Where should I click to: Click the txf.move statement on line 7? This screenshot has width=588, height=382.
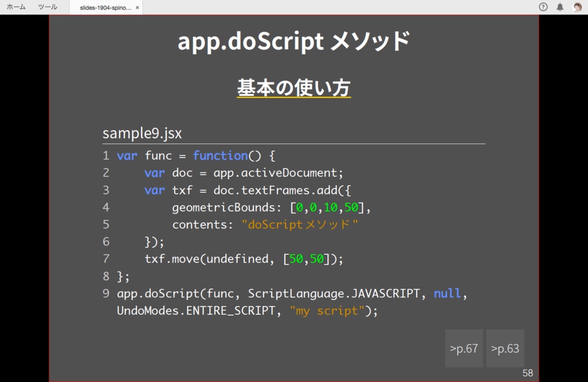[243, 259]
